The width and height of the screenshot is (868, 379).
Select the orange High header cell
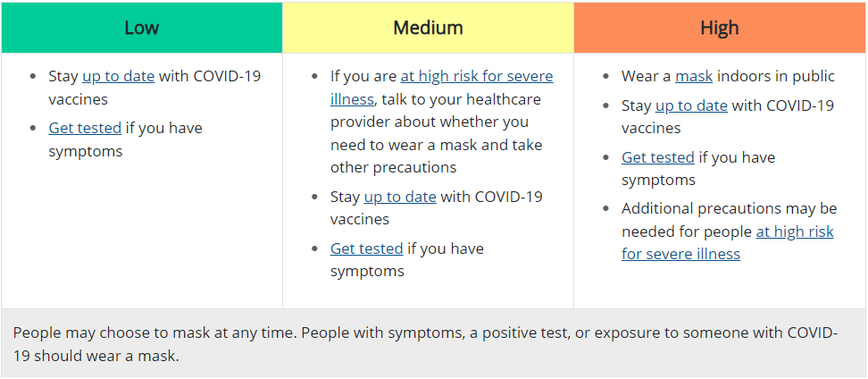(x=719, y=28)
